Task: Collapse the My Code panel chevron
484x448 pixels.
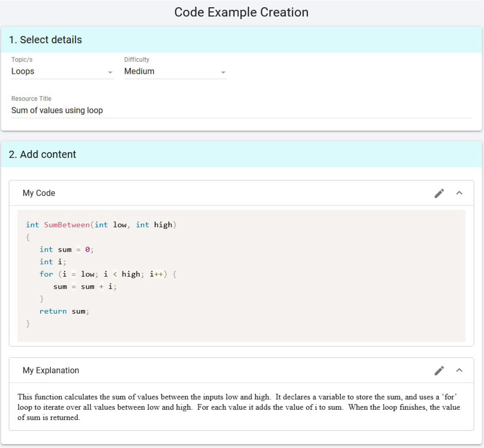Action: click(x=459, y=193)
